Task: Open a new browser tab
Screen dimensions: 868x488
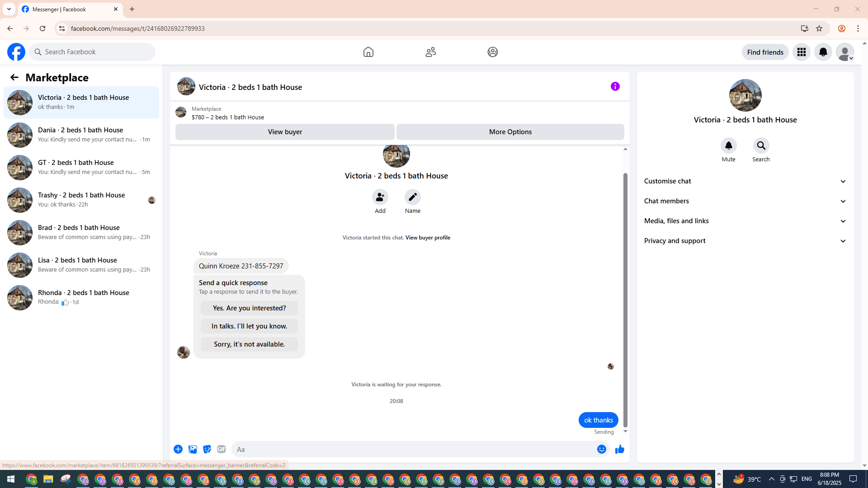Action: pos(132,9)
